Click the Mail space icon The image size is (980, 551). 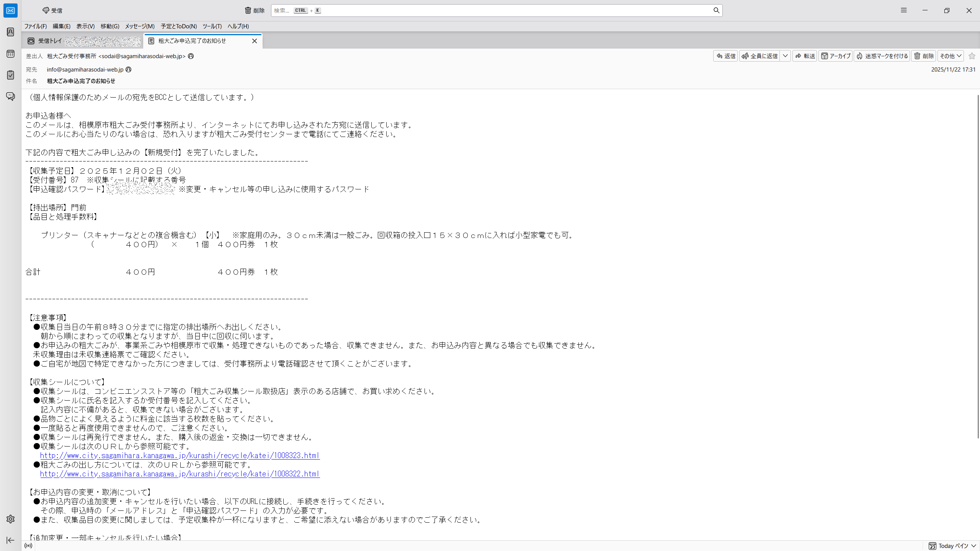pyautogui.click(x=10, y=10)
